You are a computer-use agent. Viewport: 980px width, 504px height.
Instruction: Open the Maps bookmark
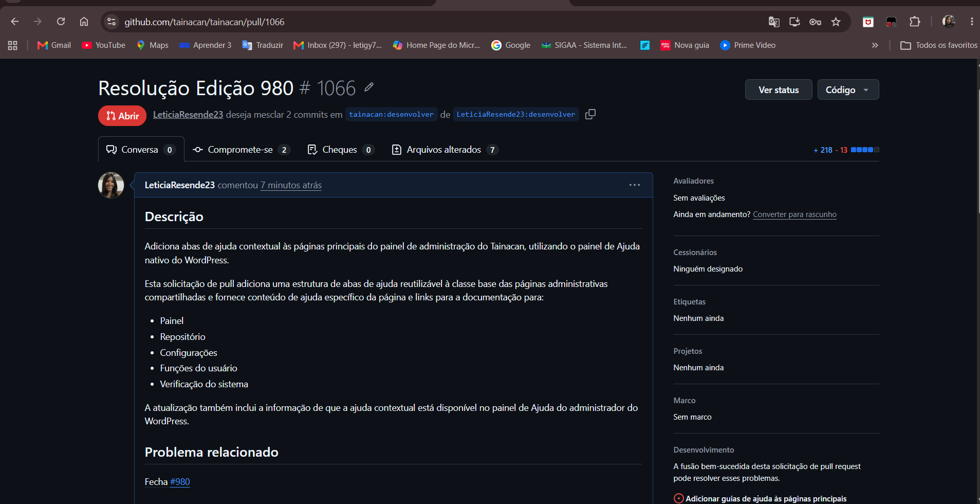[153, 45]
